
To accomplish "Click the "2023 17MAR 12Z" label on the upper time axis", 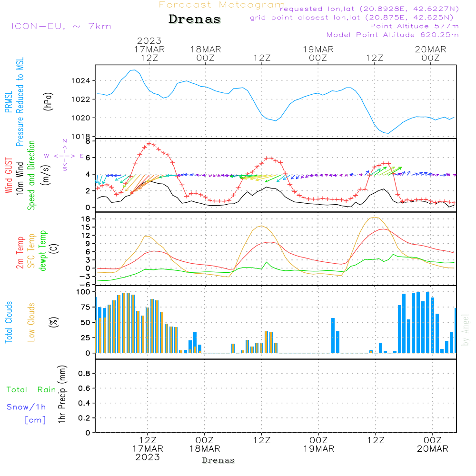I will pyautogui.click(x=149, y=49).
